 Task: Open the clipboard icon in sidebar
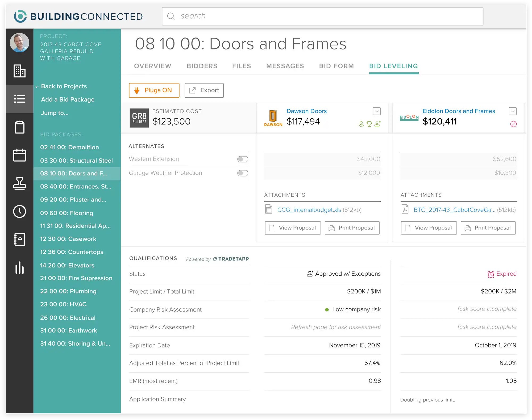tap(19, 127)
